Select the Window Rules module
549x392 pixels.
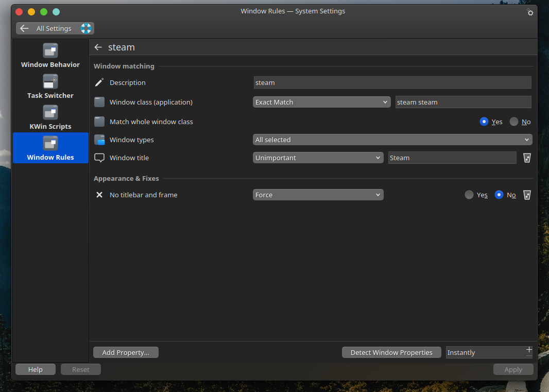point(50,148)
